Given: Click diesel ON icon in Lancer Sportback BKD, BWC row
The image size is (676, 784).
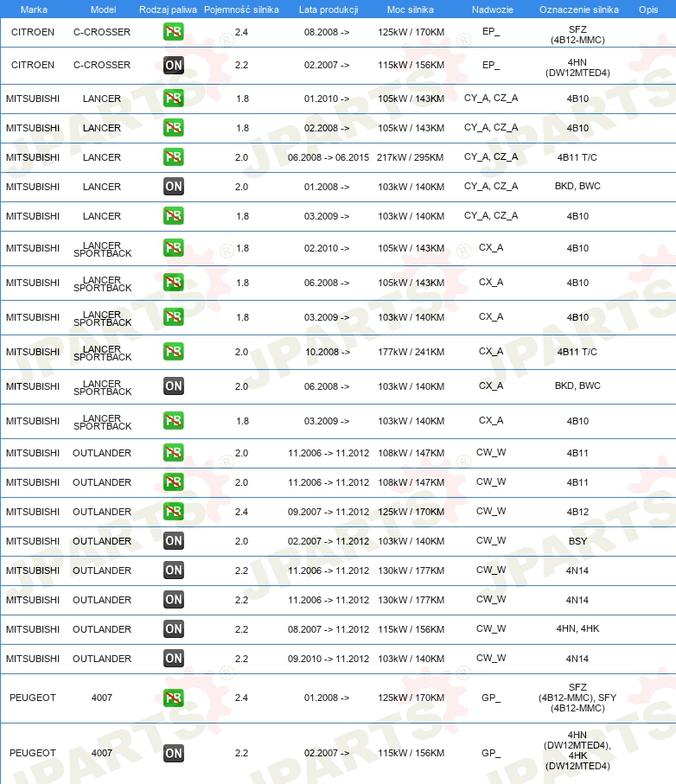Looking at the screenshot, I should 174,386.
